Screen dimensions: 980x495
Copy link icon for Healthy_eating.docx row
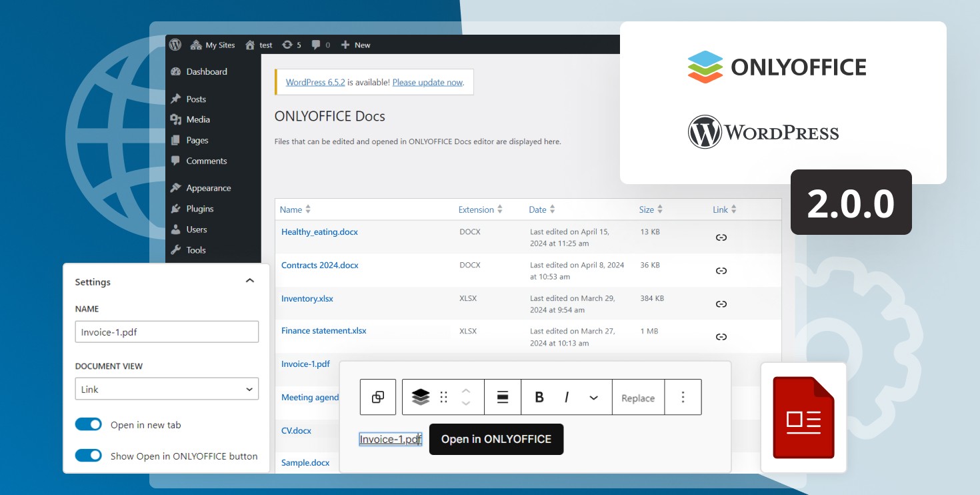tap(721, 237)
